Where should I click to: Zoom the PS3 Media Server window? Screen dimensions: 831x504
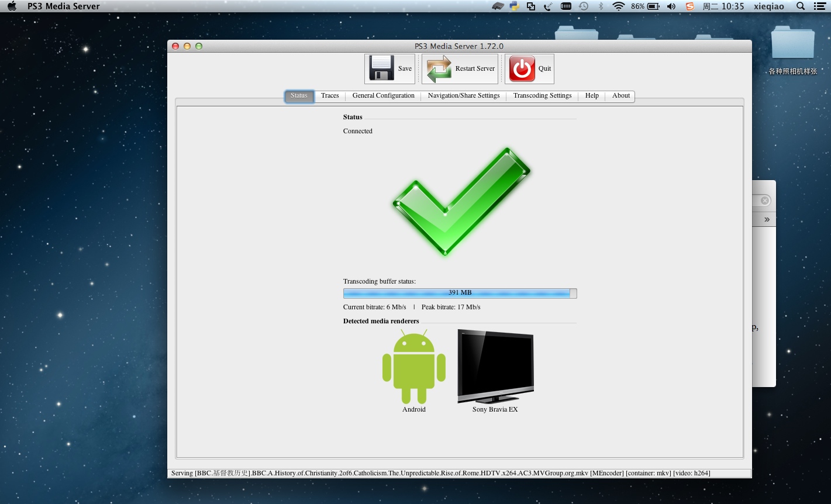199,46
